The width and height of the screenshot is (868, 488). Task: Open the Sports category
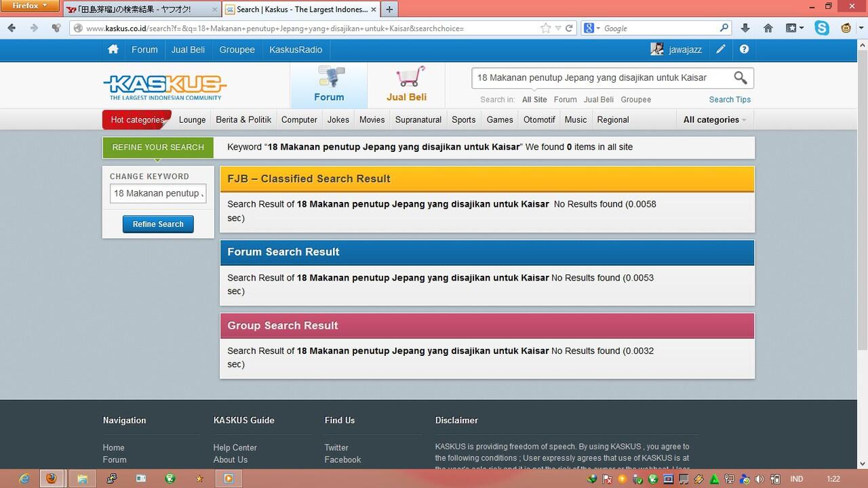(464, 120)
